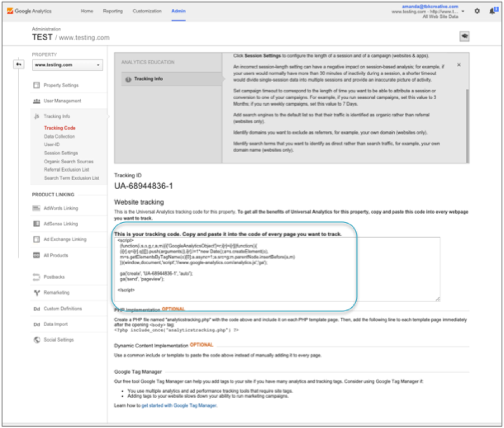The height and width of the screenshot is (428, 504).
Task: Click the User Management people icon
Action: coord(36,101)
